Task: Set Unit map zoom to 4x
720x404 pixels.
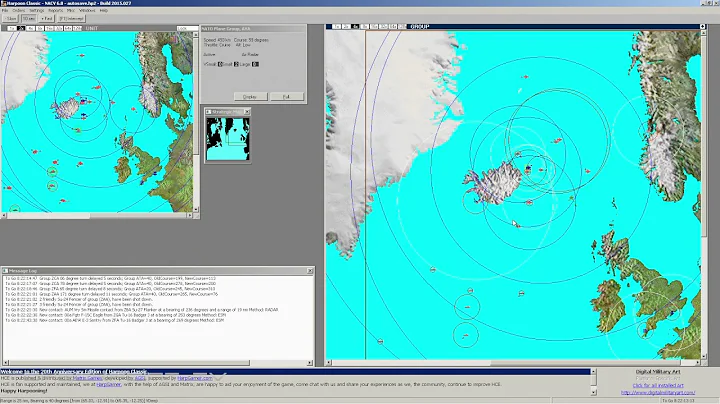Action: point(30,28)
